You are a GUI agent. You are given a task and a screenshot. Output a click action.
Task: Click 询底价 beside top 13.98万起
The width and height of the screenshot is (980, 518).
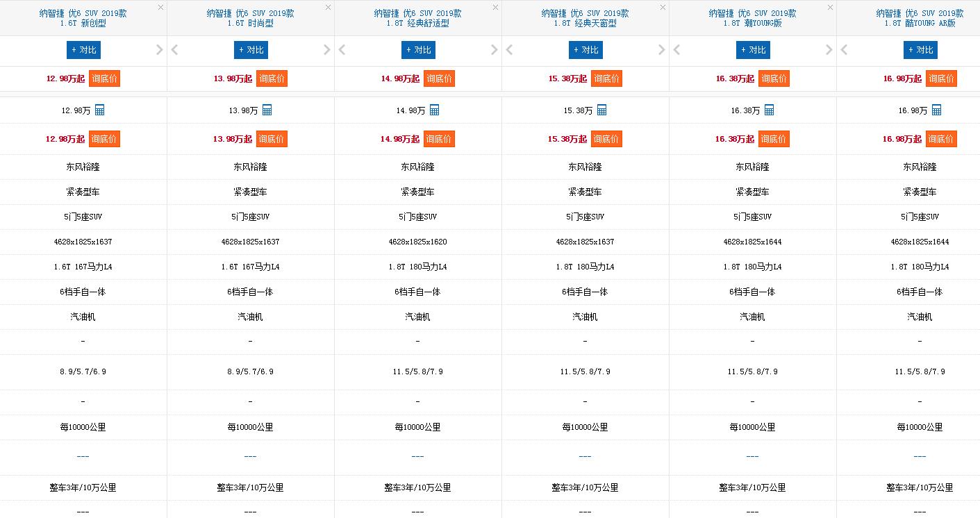coord(272,78)
